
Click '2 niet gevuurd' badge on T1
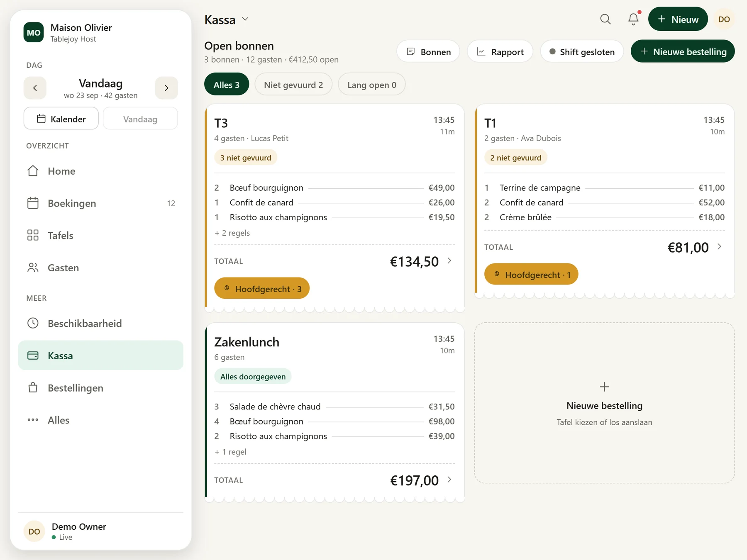tap(516, 158)
